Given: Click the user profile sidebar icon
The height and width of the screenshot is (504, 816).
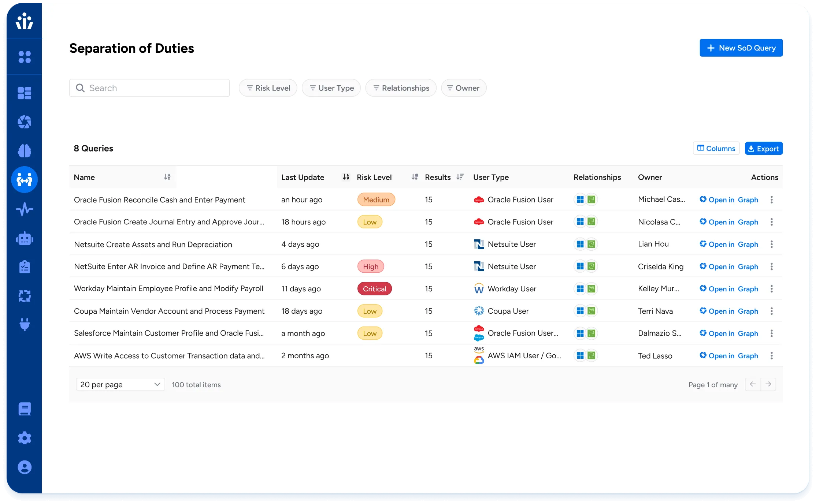Looking at the screenshot, I should point(24,467).
